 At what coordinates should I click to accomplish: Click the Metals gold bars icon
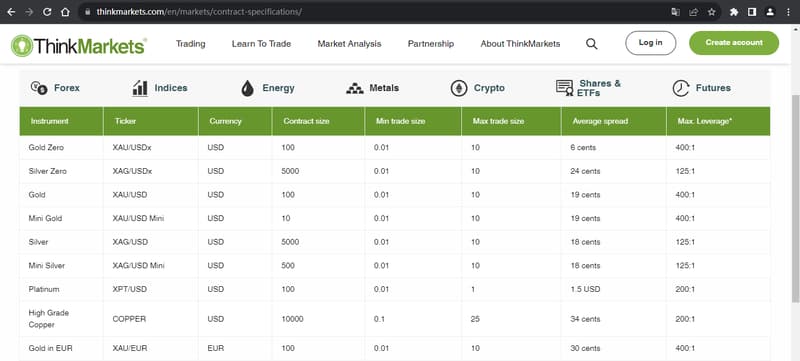point(355,88)
